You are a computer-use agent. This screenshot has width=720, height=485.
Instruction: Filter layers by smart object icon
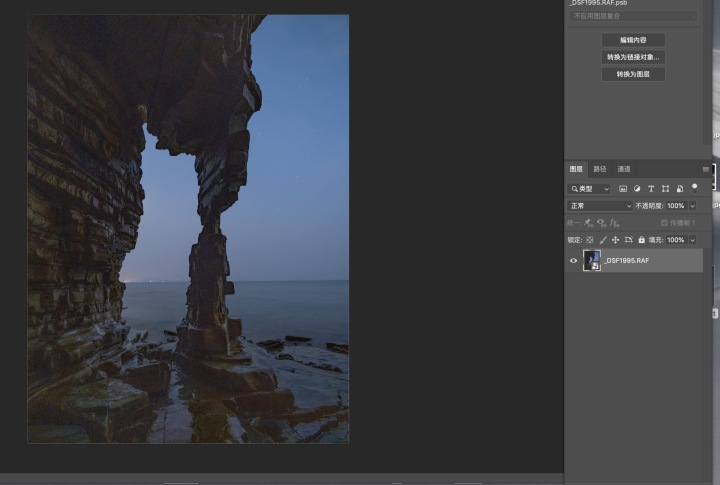[x=680, y=189]
